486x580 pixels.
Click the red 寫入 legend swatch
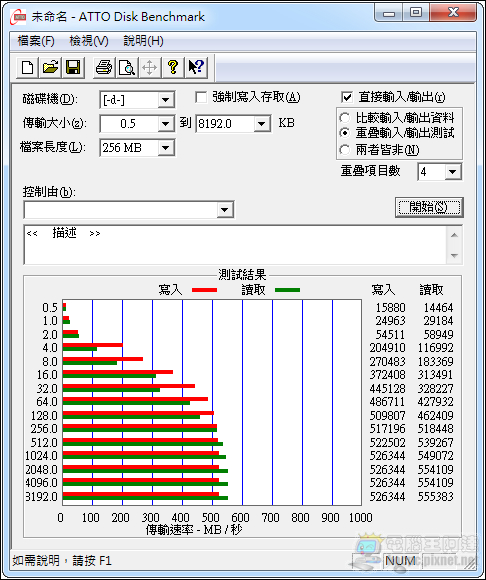(205, 290)
